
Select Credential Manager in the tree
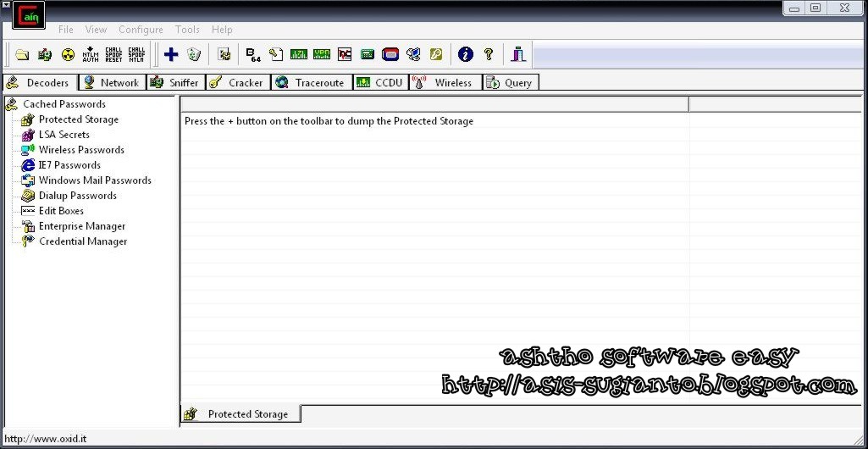coord(83,241)
